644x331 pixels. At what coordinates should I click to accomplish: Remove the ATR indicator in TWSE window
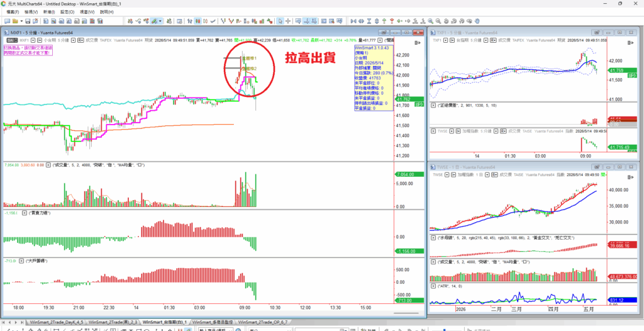click(x=433, y=286)
